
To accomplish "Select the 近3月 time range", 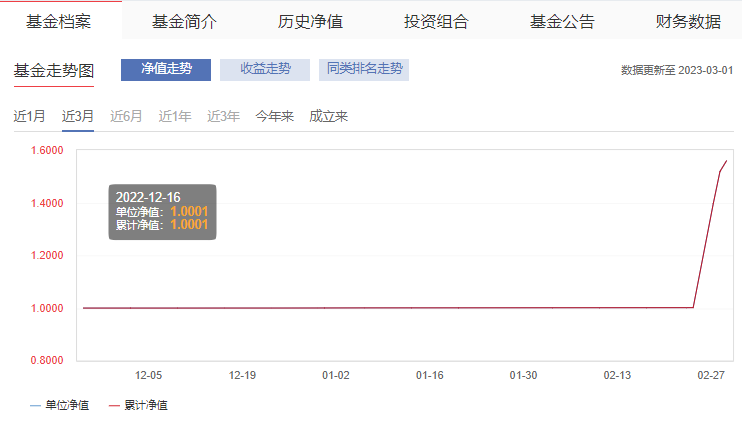I will (78, 116).
